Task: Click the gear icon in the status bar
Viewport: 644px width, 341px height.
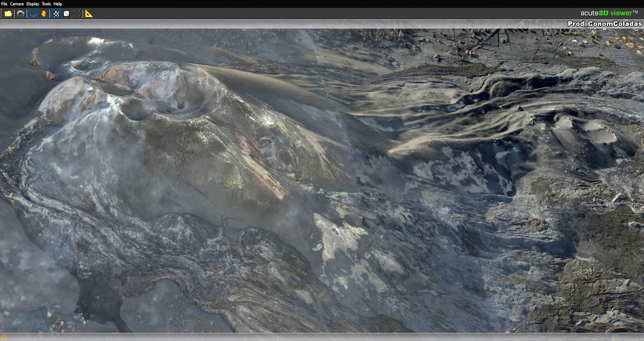Action: coord(3,337)
